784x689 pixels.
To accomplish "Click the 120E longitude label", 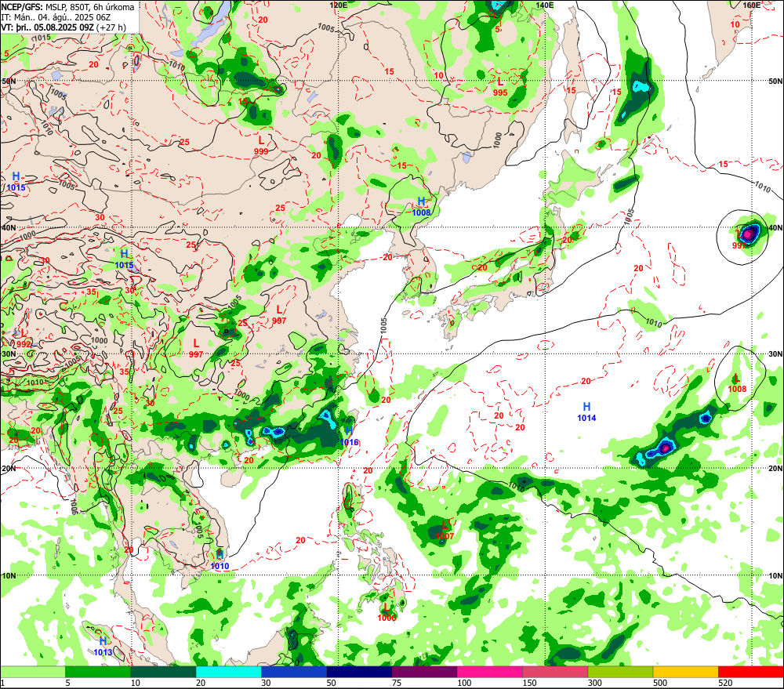I will [339, 5].
